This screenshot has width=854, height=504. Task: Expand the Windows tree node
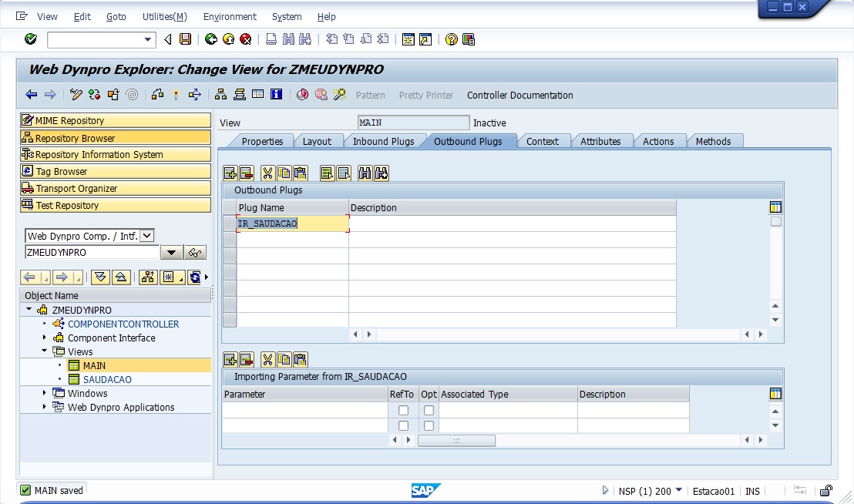(x=45, y=393)
